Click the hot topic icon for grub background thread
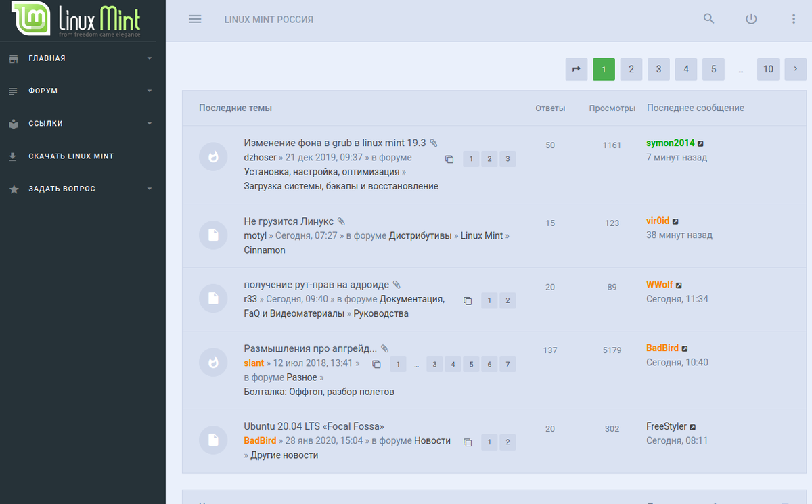812x504 pixels. point(213,157)
